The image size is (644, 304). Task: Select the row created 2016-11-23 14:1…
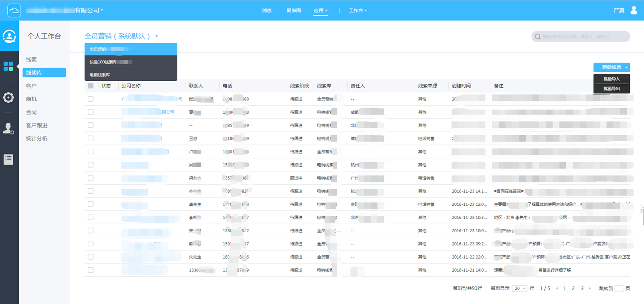click(91, 191)
